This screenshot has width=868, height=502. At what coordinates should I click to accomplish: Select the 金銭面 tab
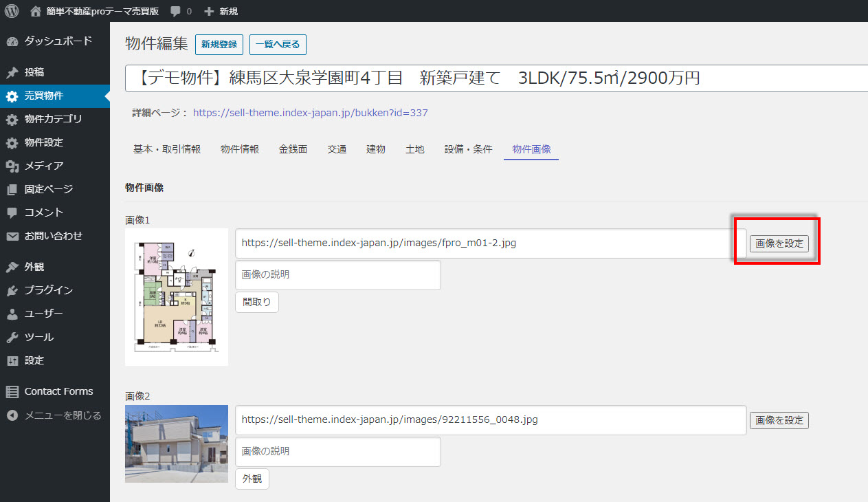(x=293, y=149)
